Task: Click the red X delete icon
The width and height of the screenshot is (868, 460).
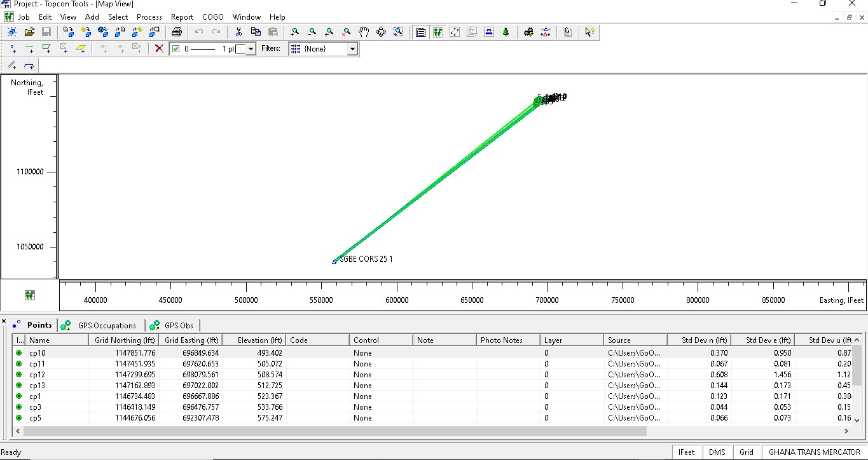Action: (x=159, y=48)
